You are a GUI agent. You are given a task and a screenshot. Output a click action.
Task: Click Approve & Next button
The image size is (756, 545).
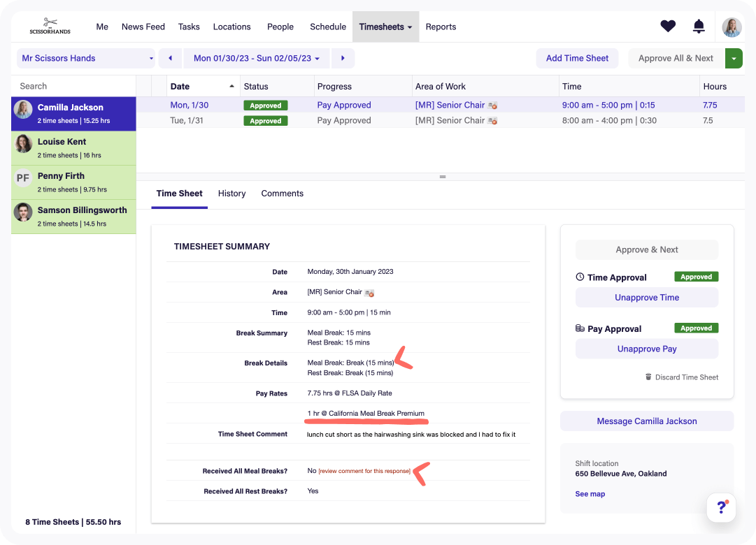point(647,249)
